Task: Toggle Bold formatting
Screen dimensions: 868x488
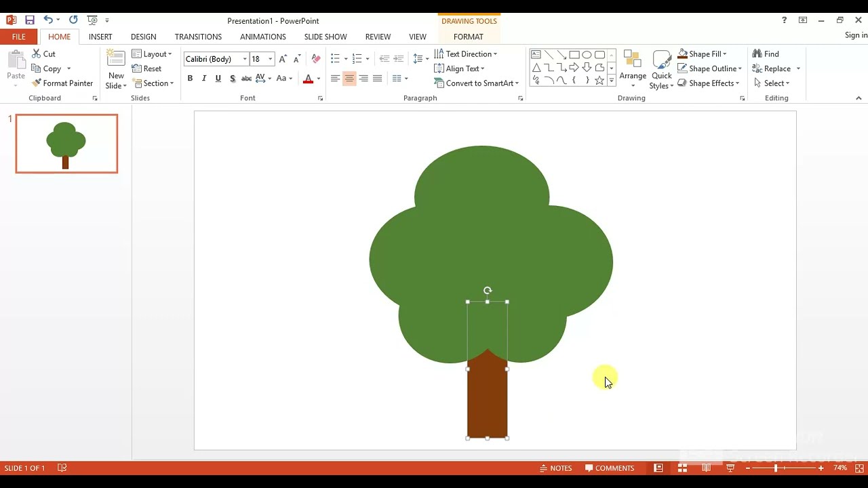Action: coord(190,79)
